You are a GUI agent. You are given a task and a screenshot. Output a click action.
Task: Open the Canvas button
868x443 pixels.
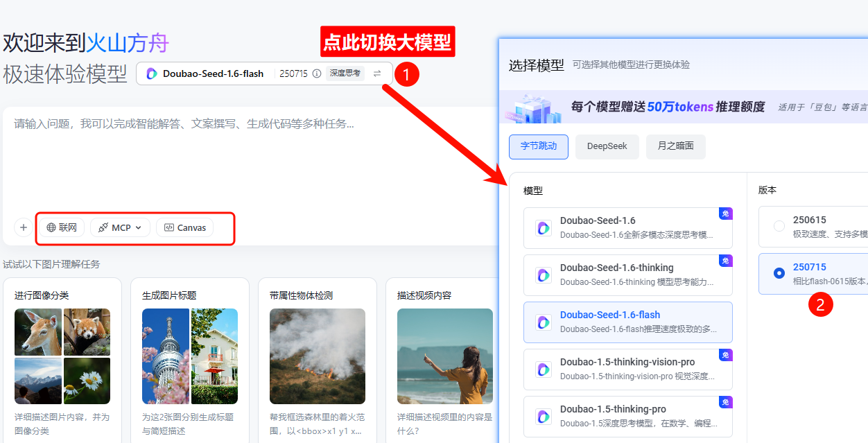pyautogui.click(x=185, y=227)
